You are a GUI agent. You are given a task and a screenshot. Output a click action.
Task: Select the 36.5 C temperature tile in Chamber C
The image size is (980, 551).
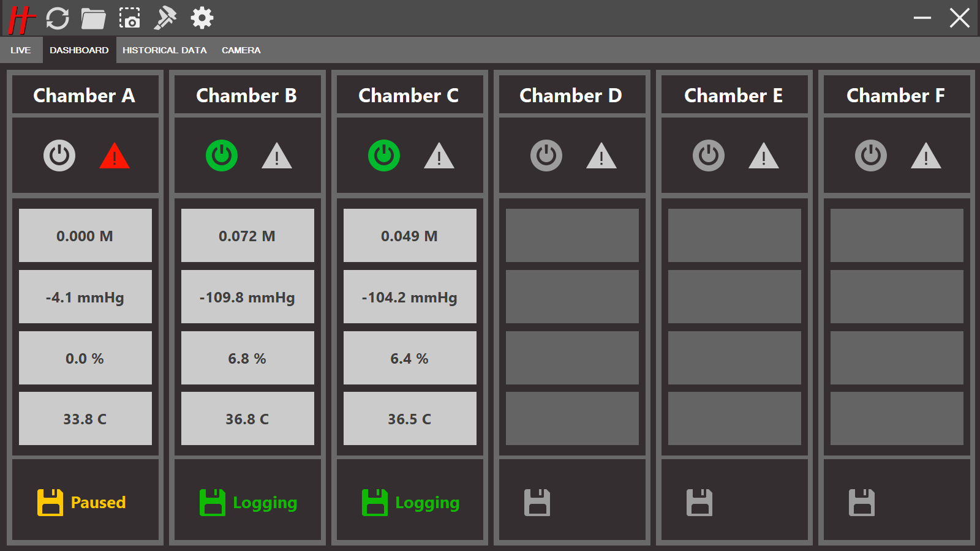point(410,419)
